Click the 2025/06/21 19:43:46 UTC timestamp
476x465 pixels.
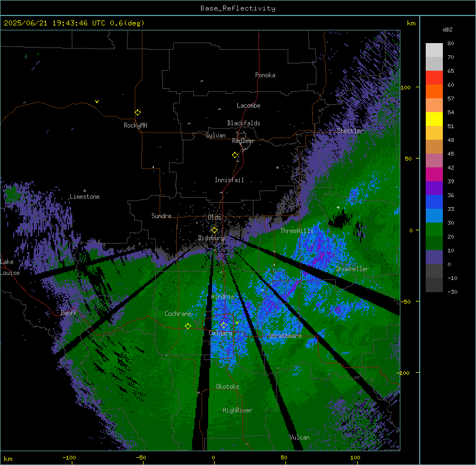[56, 23]
